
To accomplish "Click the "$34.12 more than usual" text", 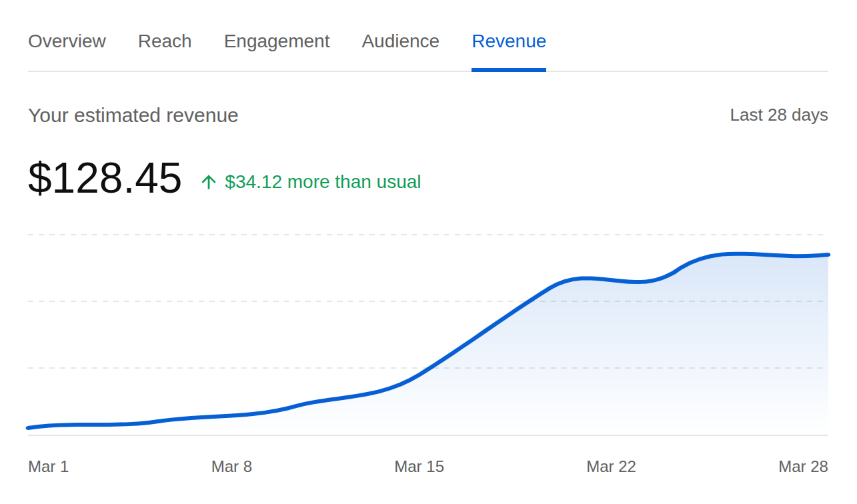I will point(323,182).
